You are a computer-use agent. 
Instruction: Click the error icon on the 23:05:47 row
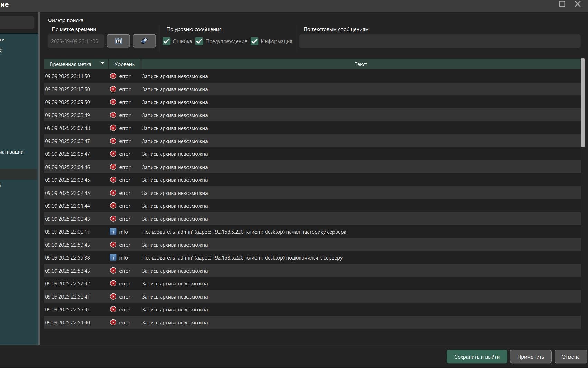113,154
